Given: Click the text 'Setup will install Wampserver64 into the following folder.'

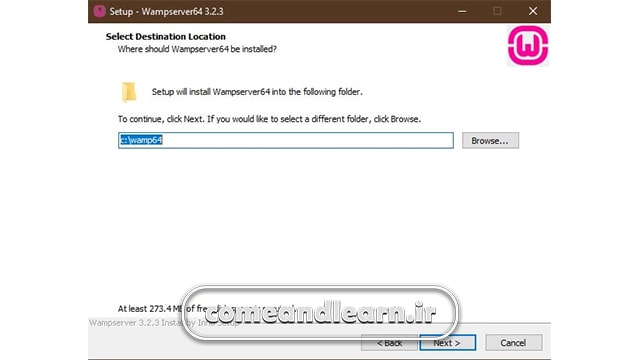Looking at the screenshot, I should click(257, 92).
